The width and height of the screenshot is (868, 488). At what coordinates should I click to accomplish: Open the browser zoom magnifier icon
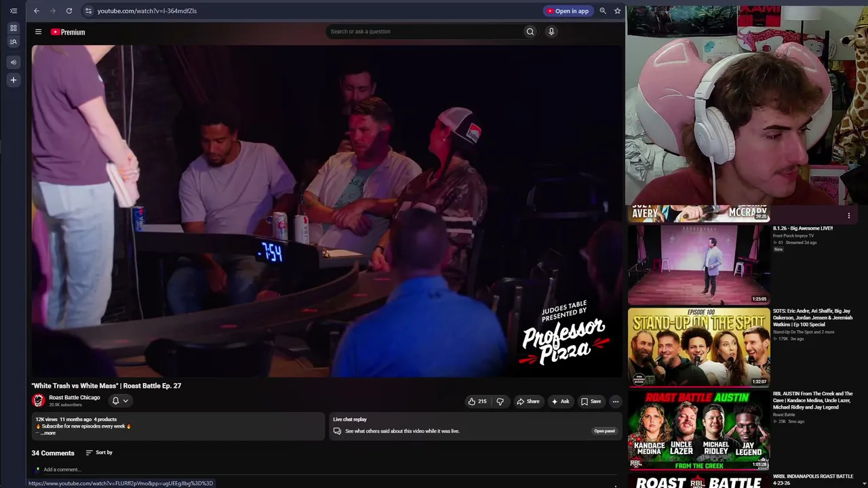pos(603,11)
